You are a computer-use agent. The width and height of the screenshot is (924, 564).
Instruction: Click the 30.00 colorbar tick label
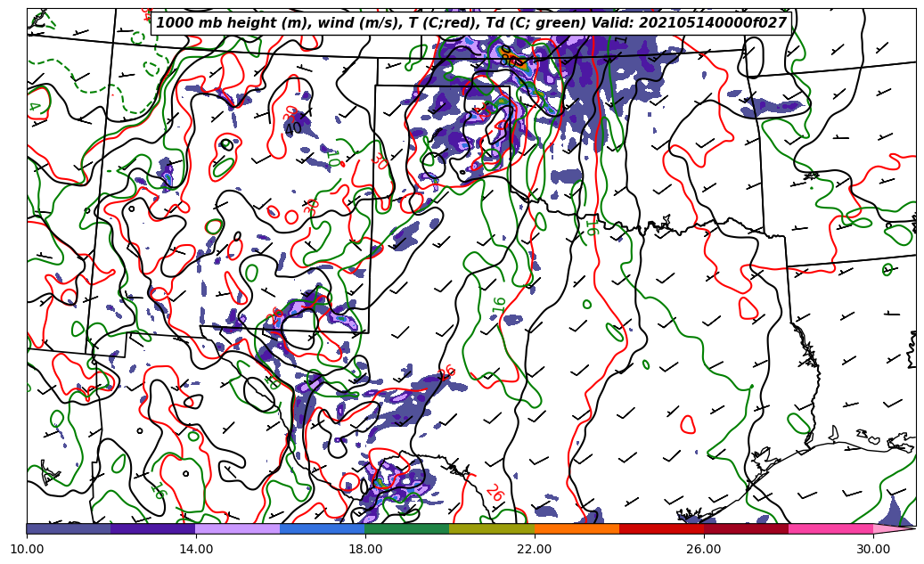[873, 550]
